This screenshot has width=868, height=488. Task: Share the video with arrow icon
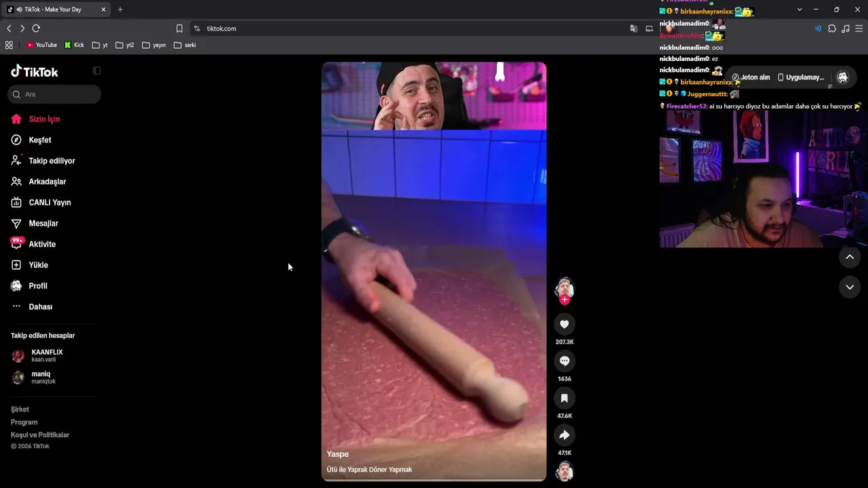coord(564,435)
